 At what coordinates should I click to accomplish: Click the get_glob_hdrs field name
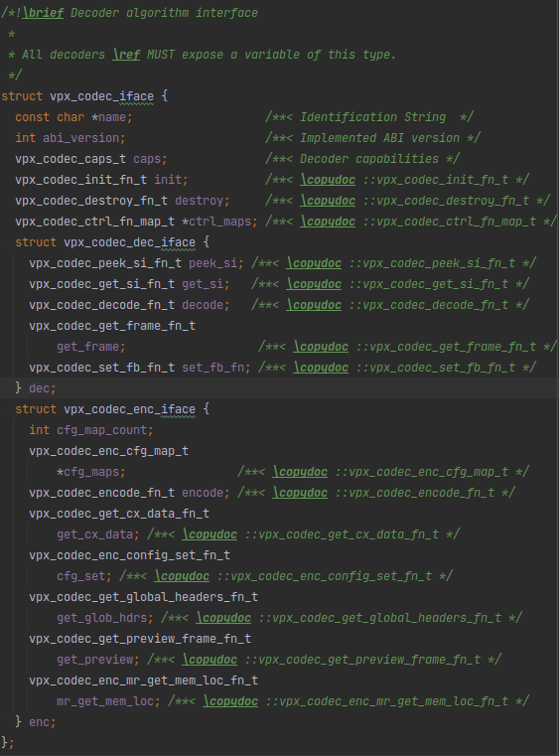101,618
